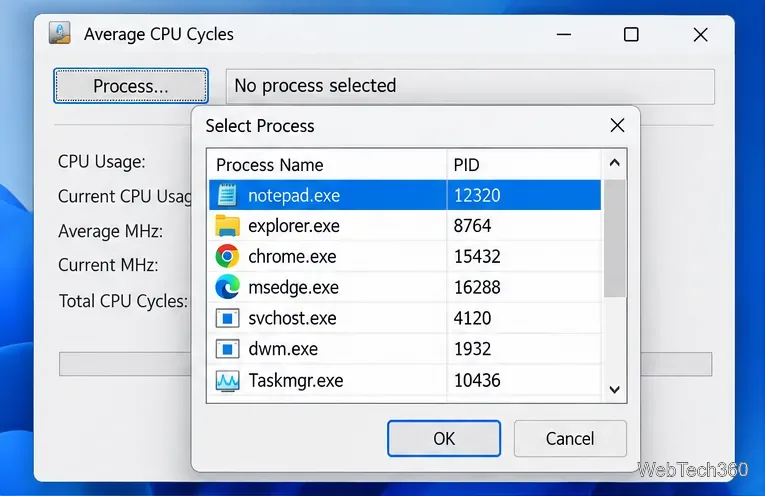This screenshot has height=496, width=765.
Task: Confirm selection with OK button
Action: 444,438
